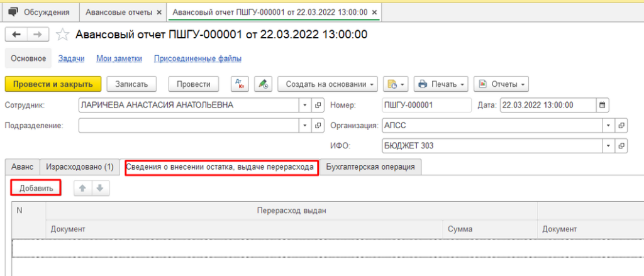Click the Дт/Кт postings icon

coord(240,84)
